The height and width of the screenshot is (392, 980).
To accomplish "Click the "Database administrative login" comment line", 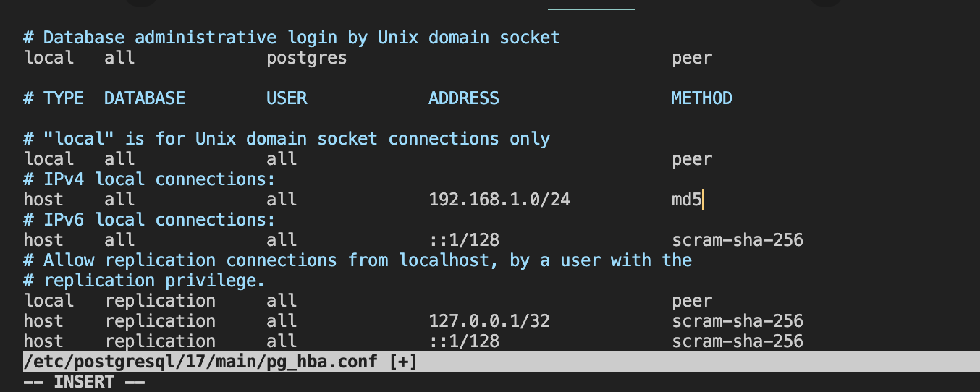I will [292, 37].
